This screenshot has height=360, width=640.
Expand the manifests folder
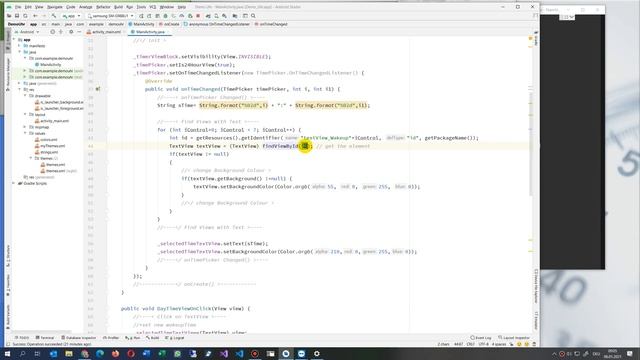(x=19, y=46)
